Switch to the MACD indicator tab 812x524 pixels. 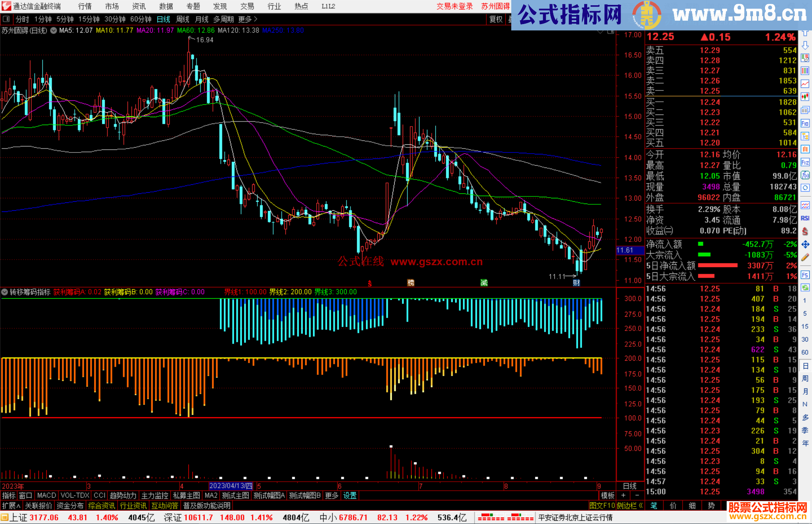point(47,495)
